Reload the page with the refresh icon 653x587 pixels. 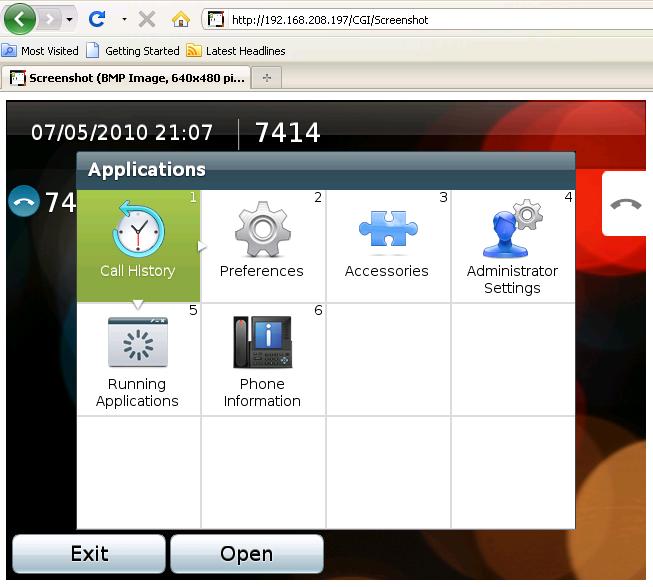[97, 19]
